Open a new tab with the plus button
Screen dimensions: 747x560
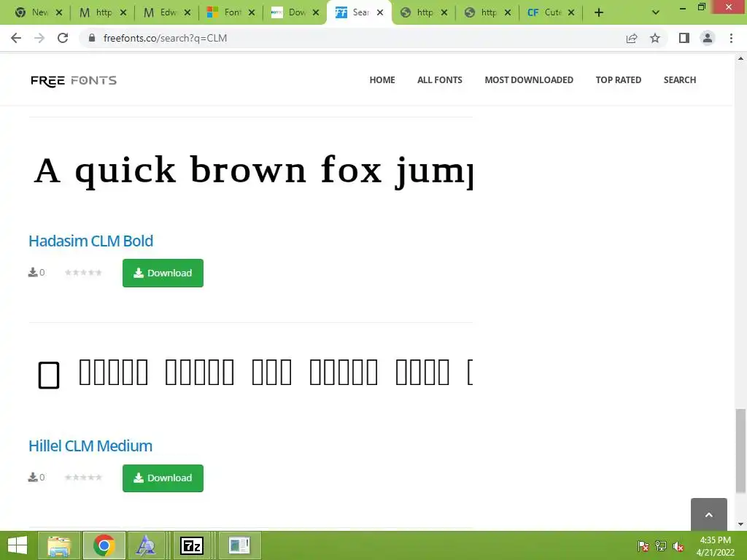599,13
